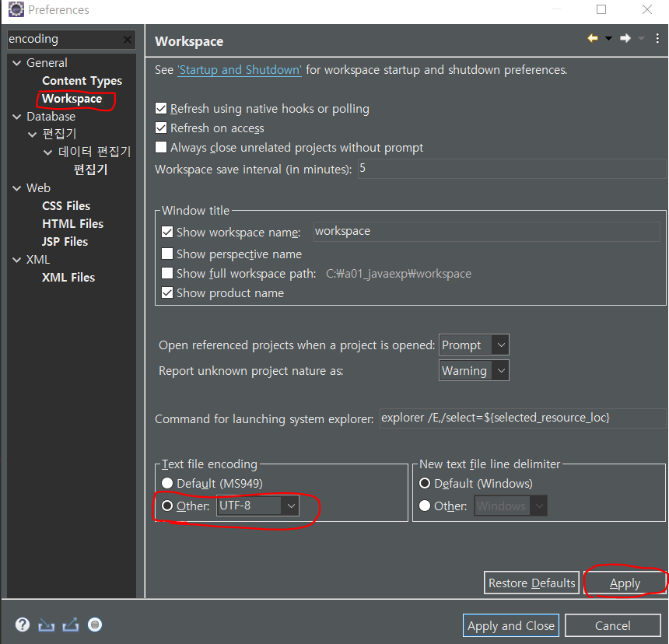The image size is (669, 644).
Task: Toggle Show product name checkbox
Action: [167, 292]
